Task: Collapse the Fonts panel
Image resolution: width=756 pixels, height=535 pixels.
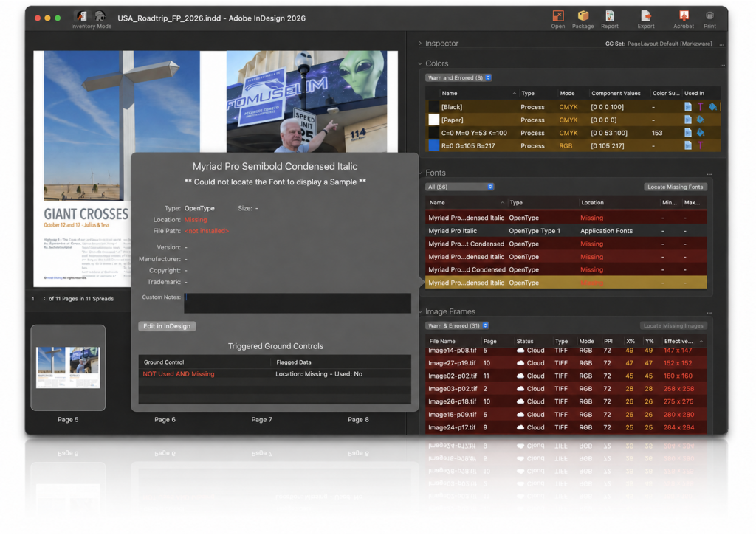Action: point(420,173)
